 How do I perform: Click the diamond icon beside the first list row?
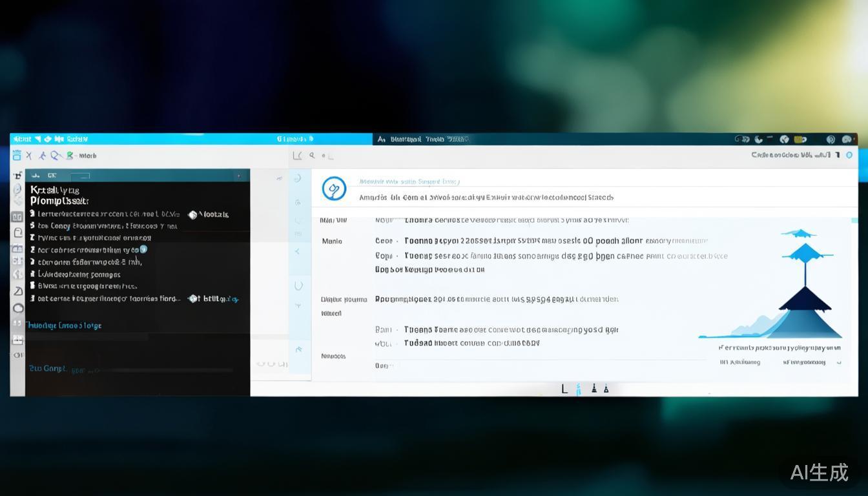click(x=192, y=214)
